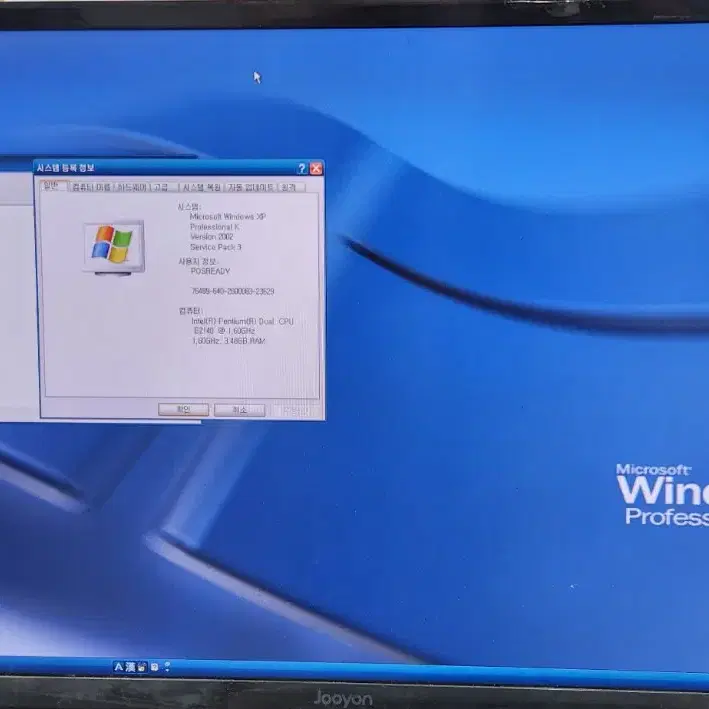Click the 'POSREADY' registered user text
This screenshot has width=709, height=709.
210,271
